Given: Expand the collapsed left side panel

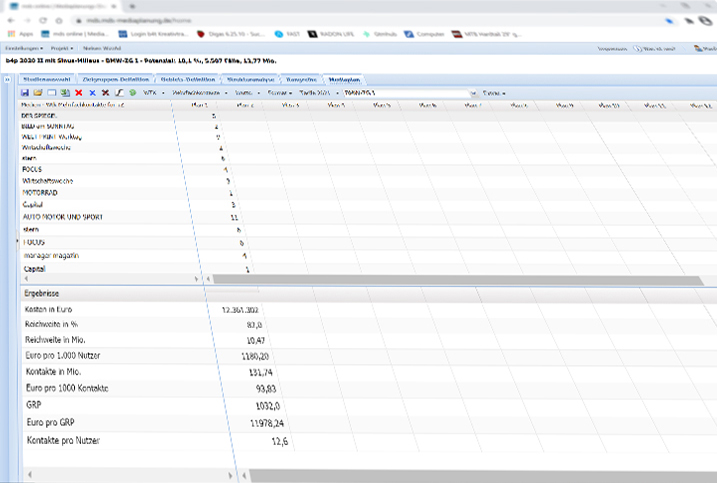Looking at the screenshot, I should pos(7,80).
